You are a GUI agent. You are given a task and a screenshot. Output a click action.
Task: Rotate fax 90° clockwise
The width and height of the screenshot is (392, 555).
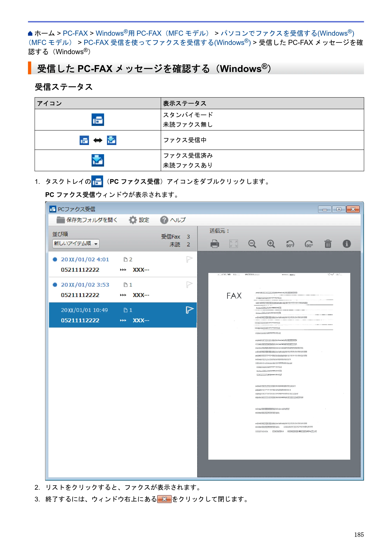[x=309, y=244]
